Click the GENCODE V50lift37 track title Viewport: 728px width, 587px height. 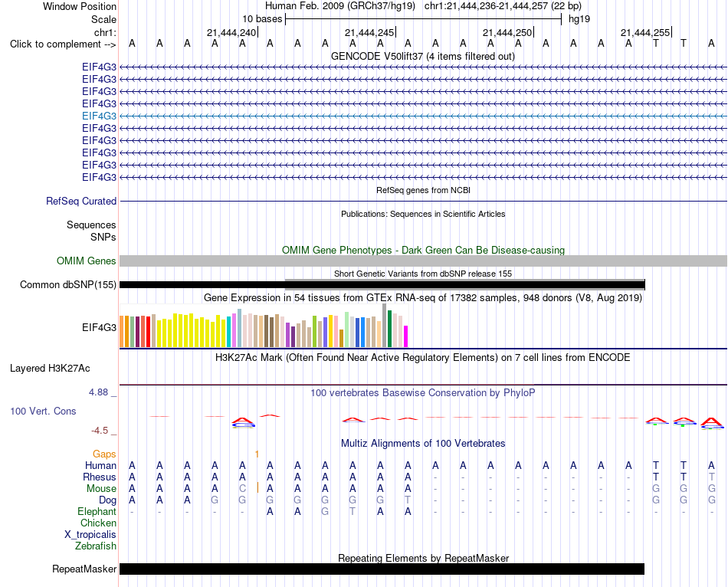point(423,56)
